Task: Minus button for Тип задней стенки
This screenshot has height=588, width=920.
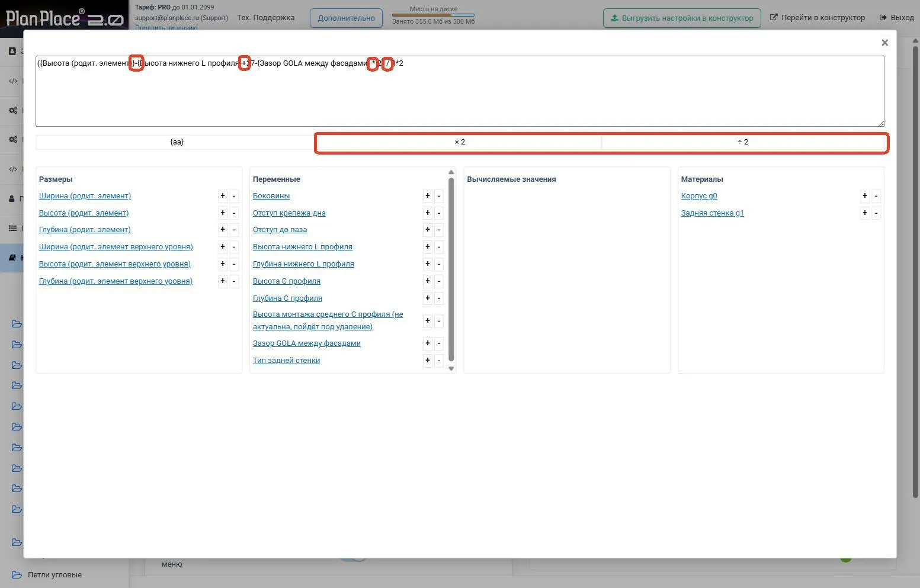Action: pos(439,361)
